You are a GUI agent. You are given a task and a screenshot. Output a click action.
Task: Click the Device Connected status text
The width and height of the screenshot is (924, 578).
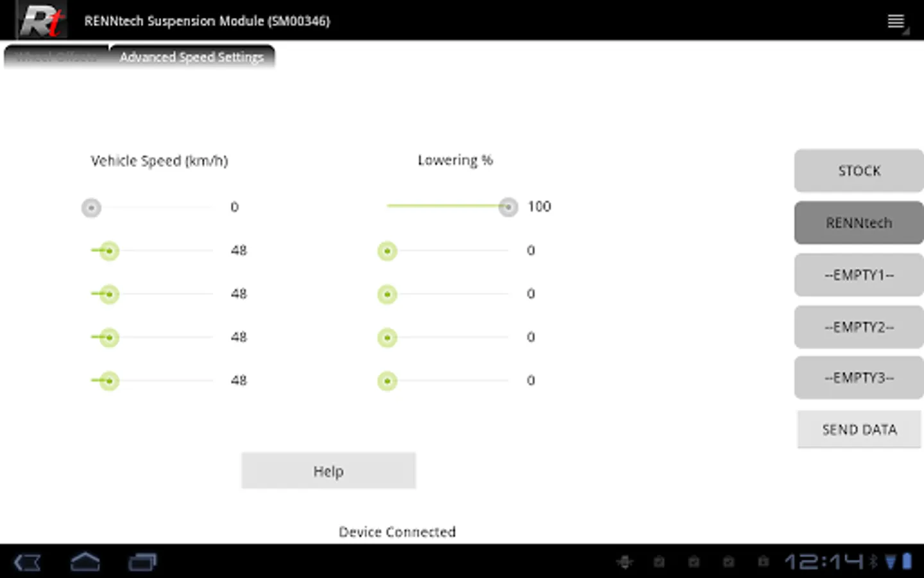(397, 532)
